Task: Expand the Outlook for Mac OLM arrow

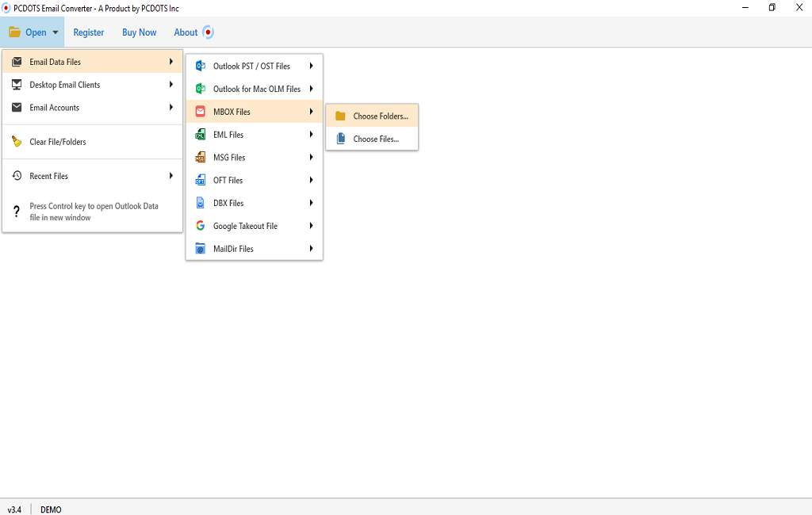Action: [311, 89]
